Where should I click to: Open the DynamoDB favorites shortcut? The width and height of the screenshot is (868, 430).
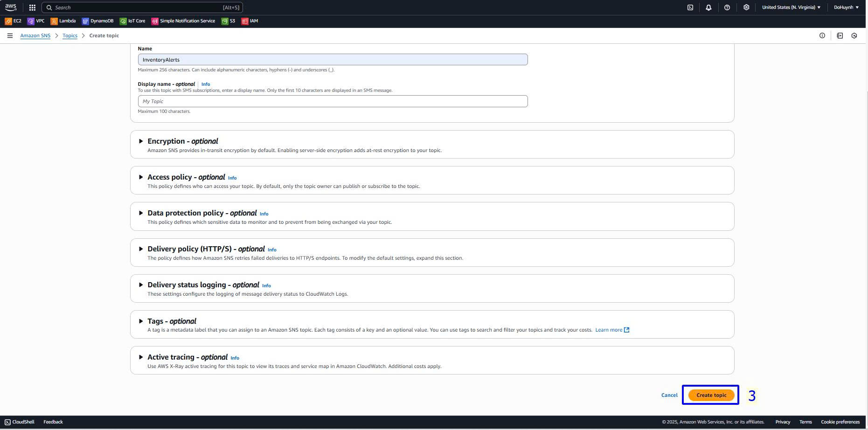tap(97, 21)
